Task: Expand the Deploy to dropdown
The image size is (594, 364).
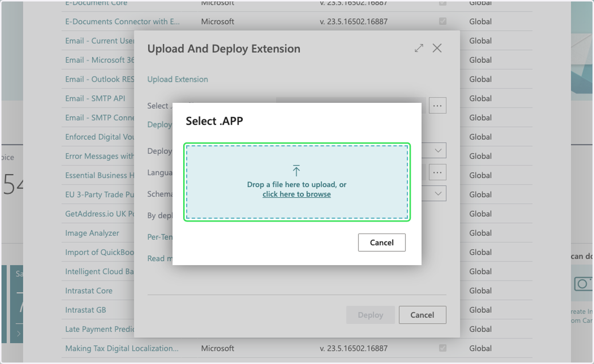Action: pos(438,150)
